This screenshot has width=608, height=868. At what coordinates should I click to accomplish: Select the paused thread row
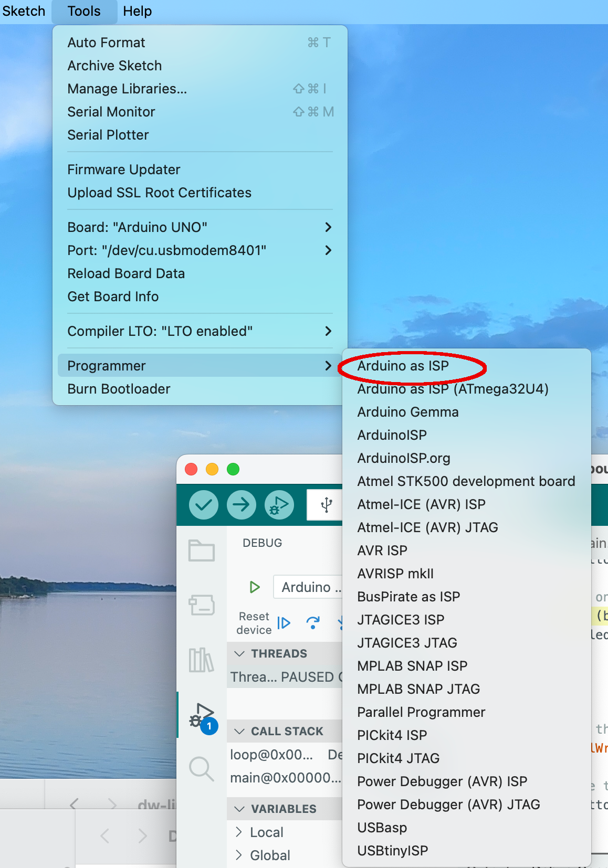pos(285,677)
